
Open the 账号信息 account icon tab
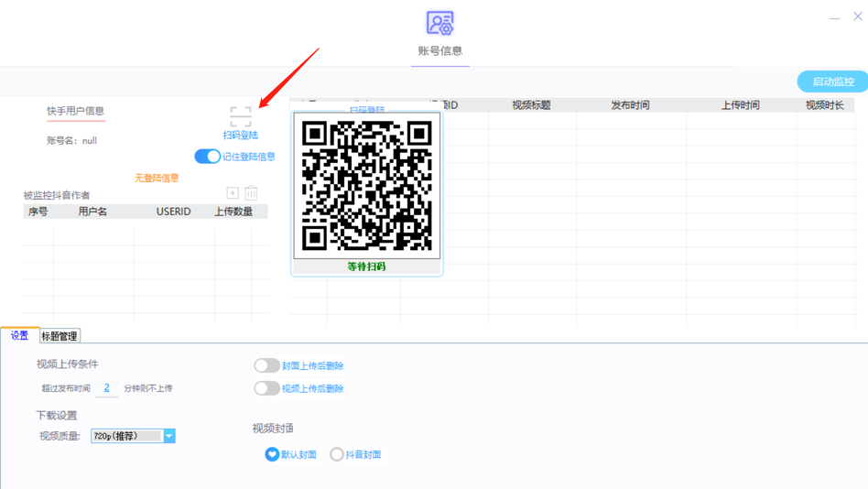click(440, 23)
